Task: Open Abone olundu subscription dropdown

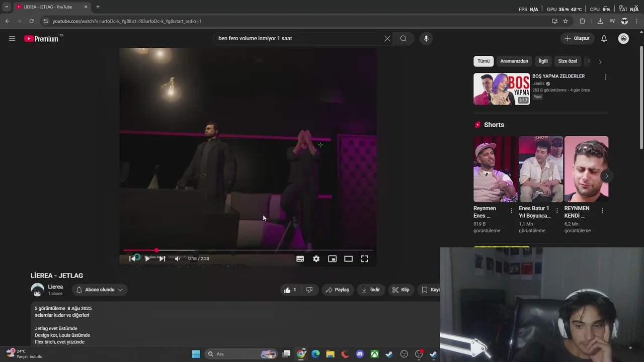Action: pos(100,290)
